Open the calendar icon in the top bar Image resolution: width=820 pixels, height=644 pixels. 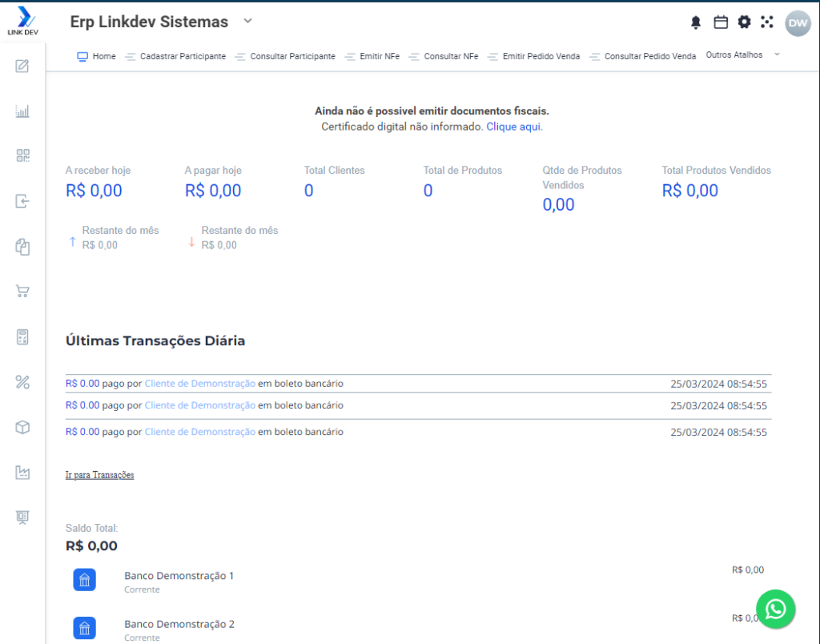[720, 22]
